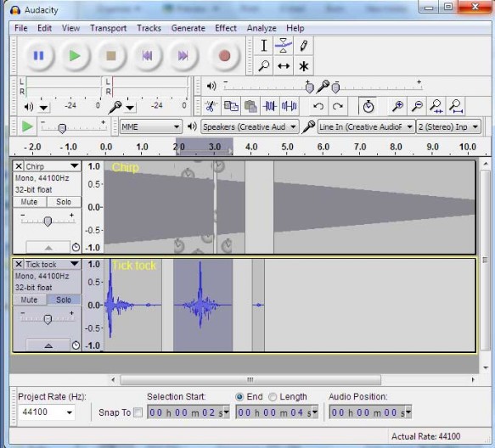The width and height of the screenshot is (495, 448).
Task: Select the Draw pencil tool
Action: click(x=304, y=46)
